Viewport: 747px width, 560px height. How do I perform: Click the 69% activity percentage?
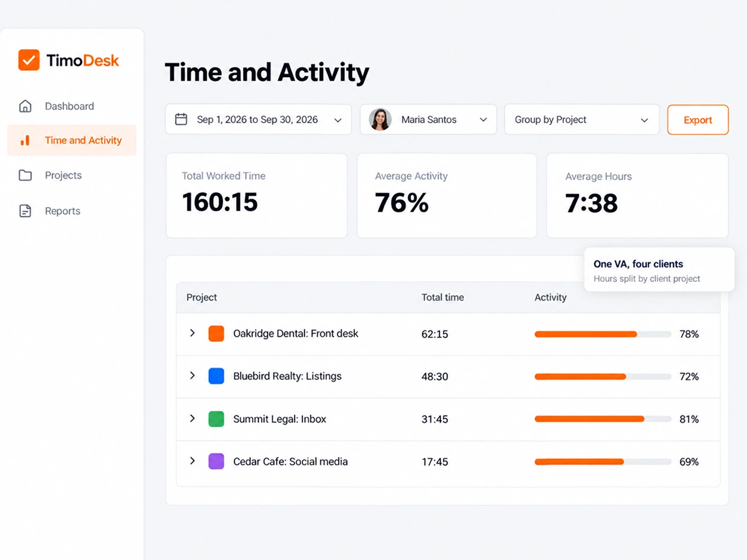[x=689, y=462]
